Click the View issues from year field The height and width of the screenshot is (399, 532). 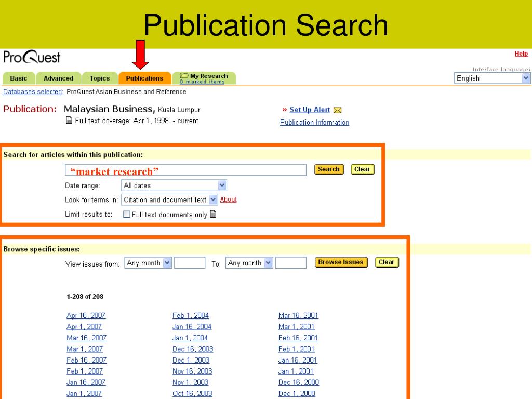point(190,263)
